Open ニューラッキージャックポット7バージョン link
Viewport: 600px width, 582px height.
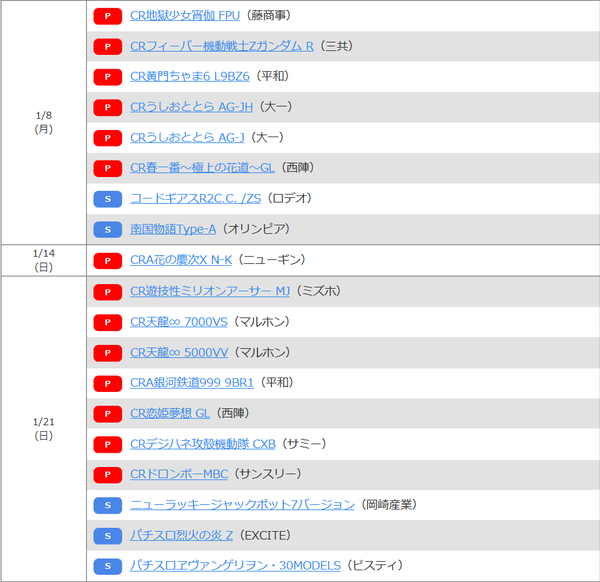[x=242, y=505]
